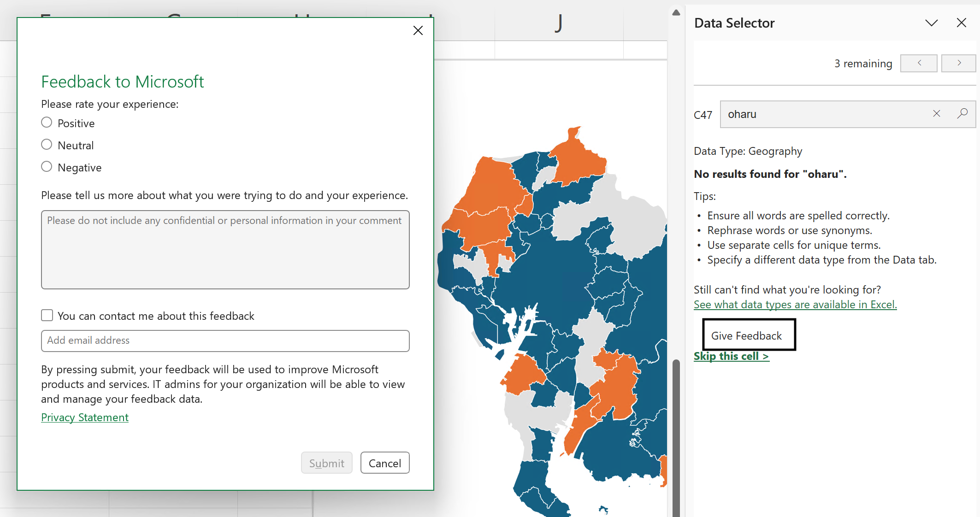Click the 'Data Type: Geography' label
Screen dimensions: 980x517
[748, 151]
